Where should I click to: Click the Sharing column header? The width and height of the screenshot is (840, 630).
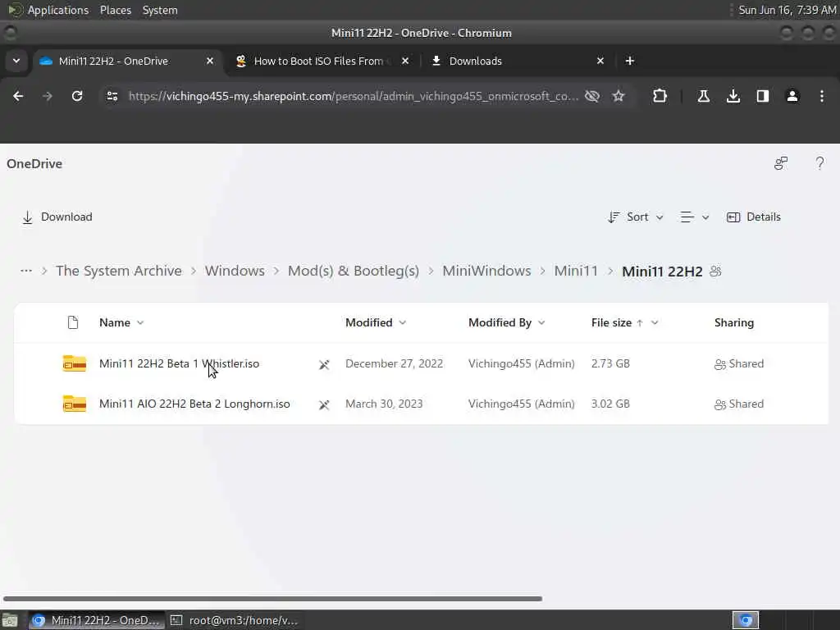[734, 322]
